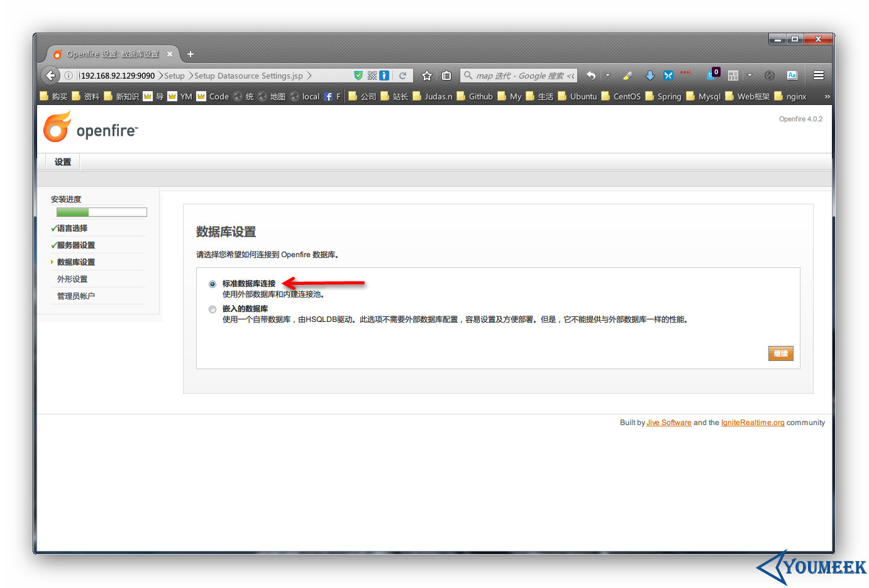The width and height of the screenshot is (869, 588).
Task: Open the bookmarks list icon
Action: click(x=446, y=75)
